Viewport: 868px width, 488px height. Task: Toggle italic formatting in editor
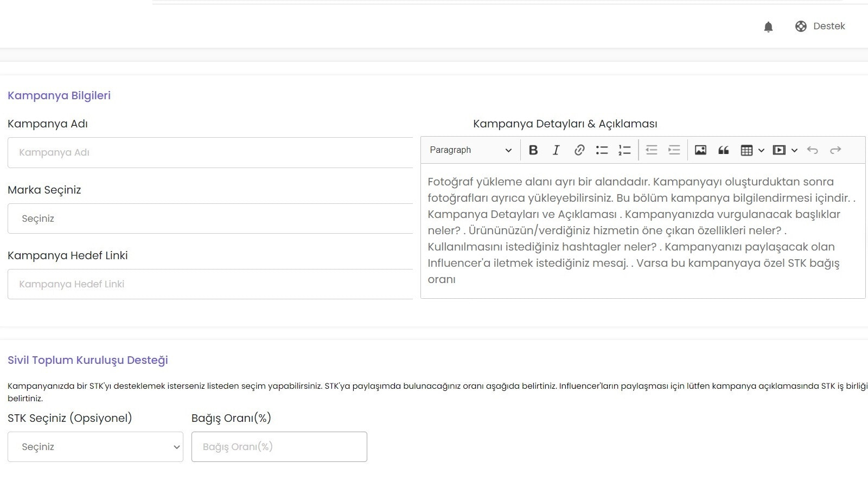pos(556,150)
